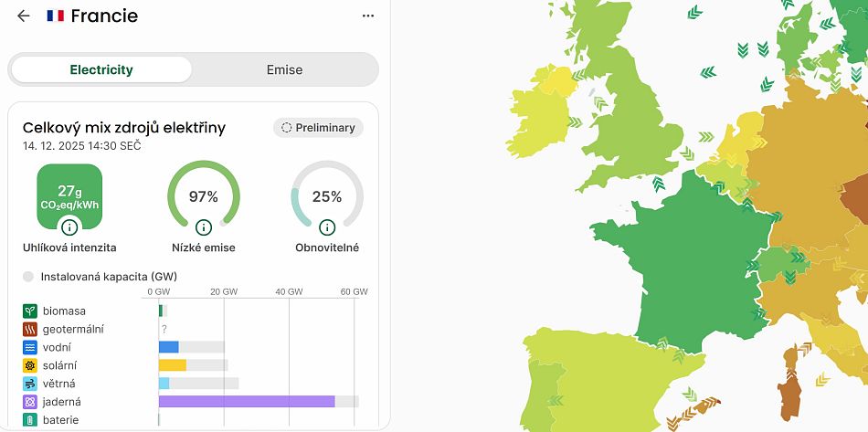Click the purple jaderná production bar
Screen dimensions: 868x432
click(247, 402)
